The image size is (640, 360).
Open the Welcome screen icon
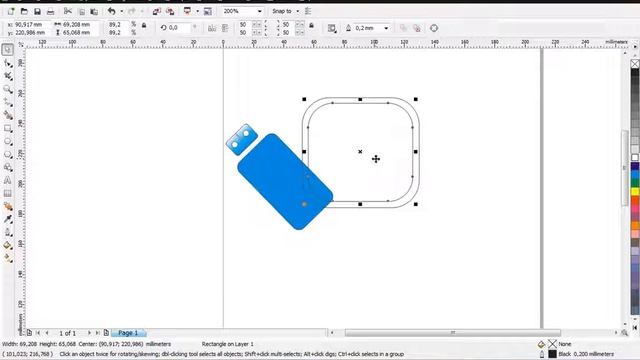(208, 11)
